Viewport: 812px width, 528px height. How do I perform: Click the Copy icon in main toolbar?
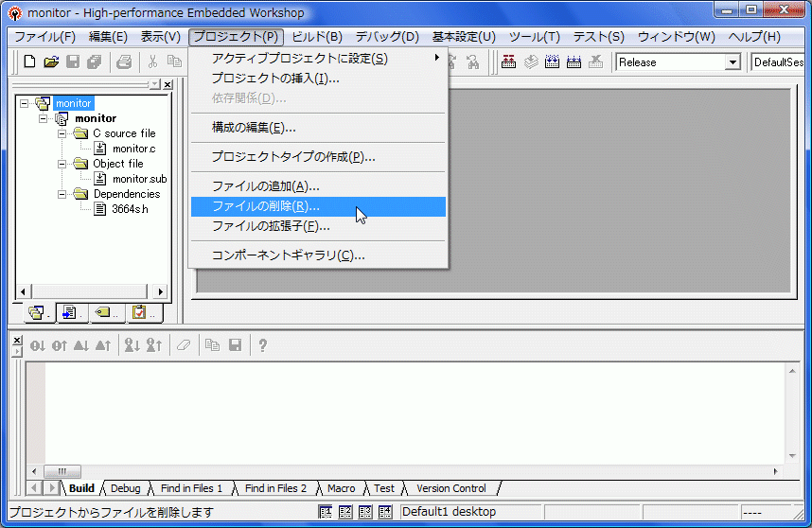(174, 62)
